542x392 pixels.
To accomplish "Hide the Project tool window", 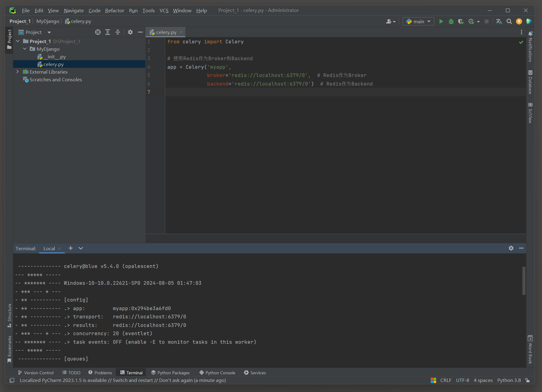I will 140,32.
